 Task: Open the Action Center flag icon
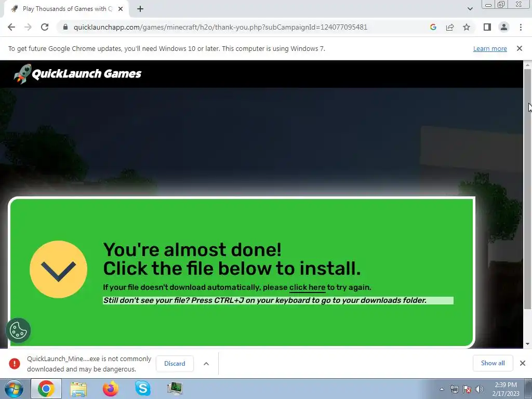[x=467, y=390]
